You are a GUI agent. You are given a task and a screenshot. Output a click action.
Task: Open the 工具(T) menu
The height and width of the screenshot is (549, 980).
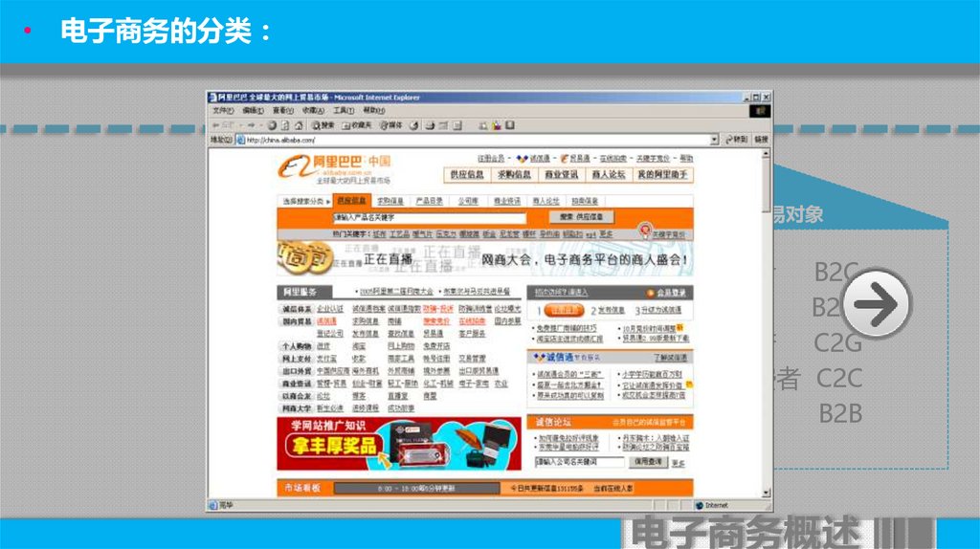[x=344, y=111]
